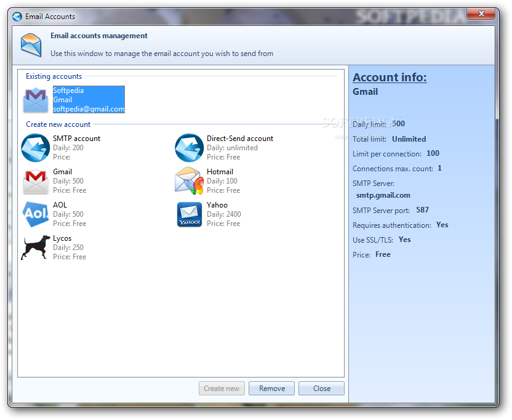Click the email envelope icon in header
Image resolution: width=512 pixels, height=420 pixels.
coord(31,45)
